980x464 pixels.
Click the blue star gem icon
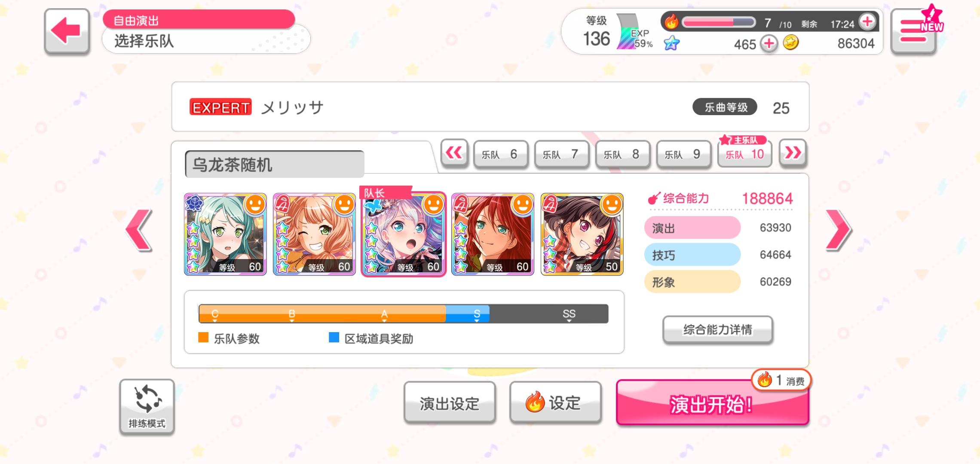tap(671, 43)
